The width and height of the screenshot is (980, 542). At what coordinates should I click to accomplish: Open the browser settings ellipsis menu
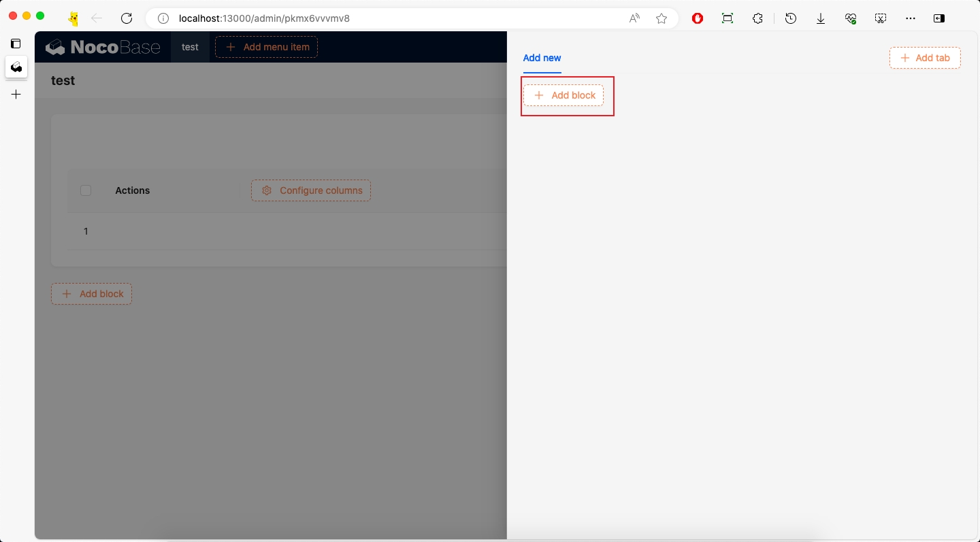tap(911, 18)
